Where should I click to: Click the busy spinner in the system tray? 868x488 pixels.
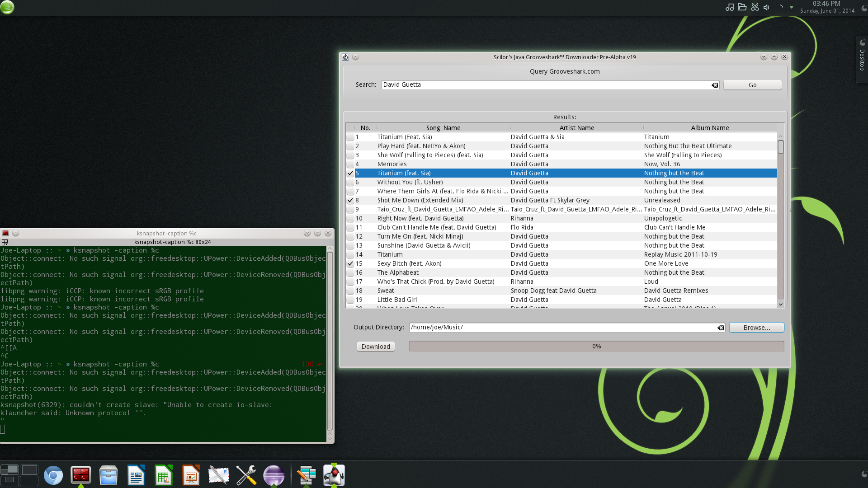781,7
